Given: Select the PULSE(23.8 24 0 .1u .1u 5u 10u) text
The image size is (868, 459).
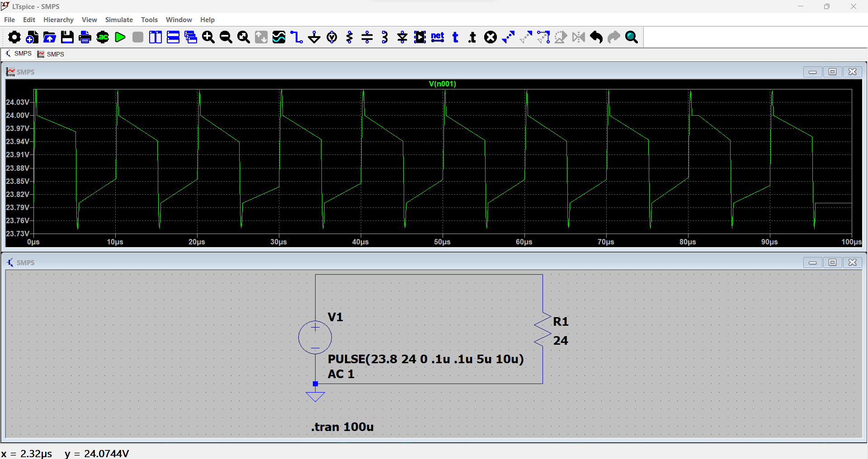Looking at the screenshot, I should point(425,359).
